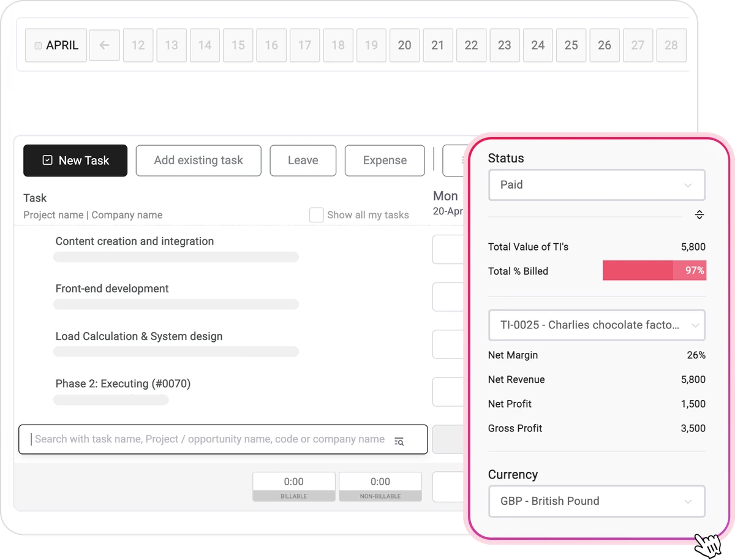Go to previous dates with back arrow

point(105,45)
